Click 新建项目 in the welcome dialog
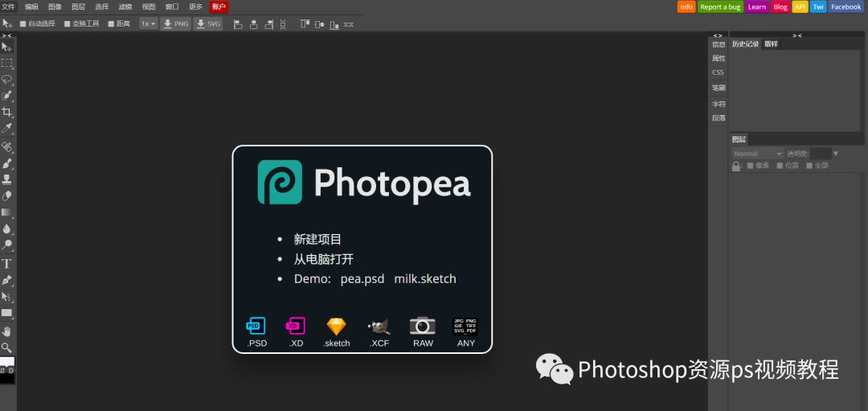 317,240
